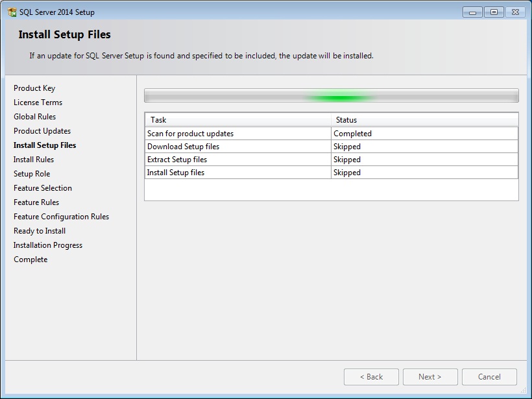Open Install Rules step in sidebar

(34, 160)
